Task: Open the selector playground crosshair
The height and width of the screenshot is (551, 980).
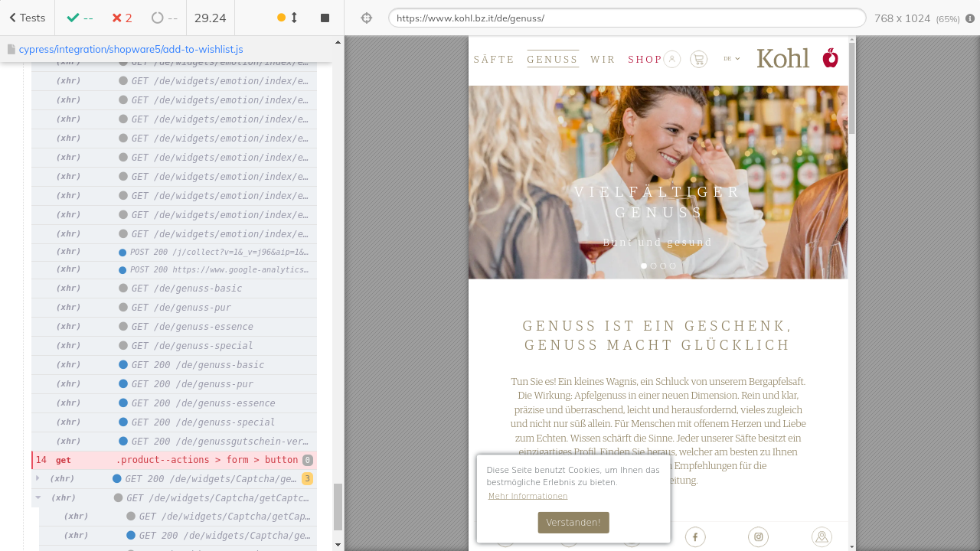Action: pyautogui.click(x=366, y=18)
